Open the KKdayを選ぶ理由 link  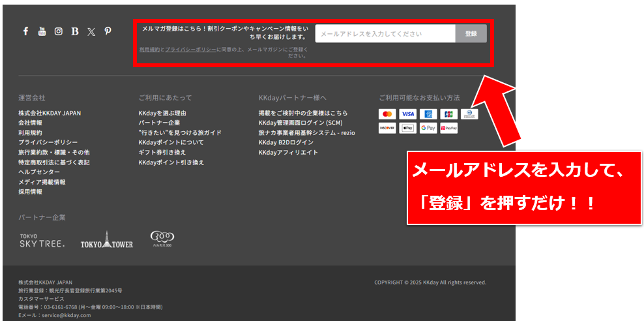coord(162,113)
